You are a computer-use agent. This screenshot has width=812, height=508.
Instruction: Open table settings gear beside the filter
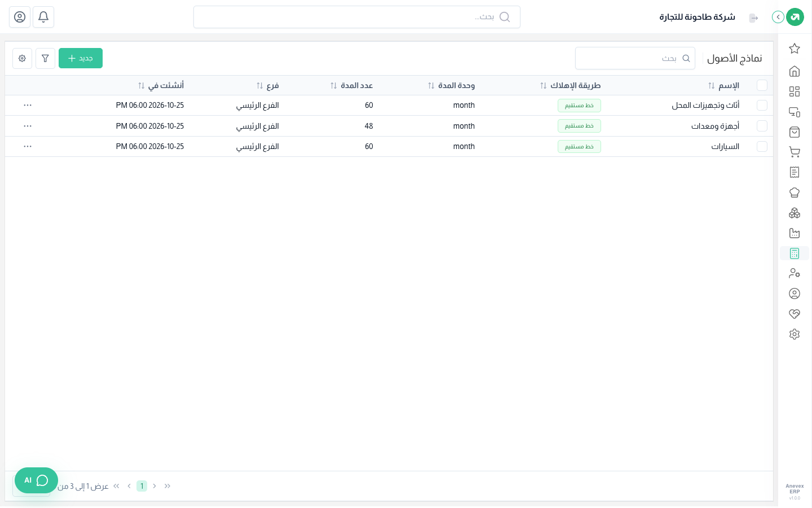click(22, 58)
